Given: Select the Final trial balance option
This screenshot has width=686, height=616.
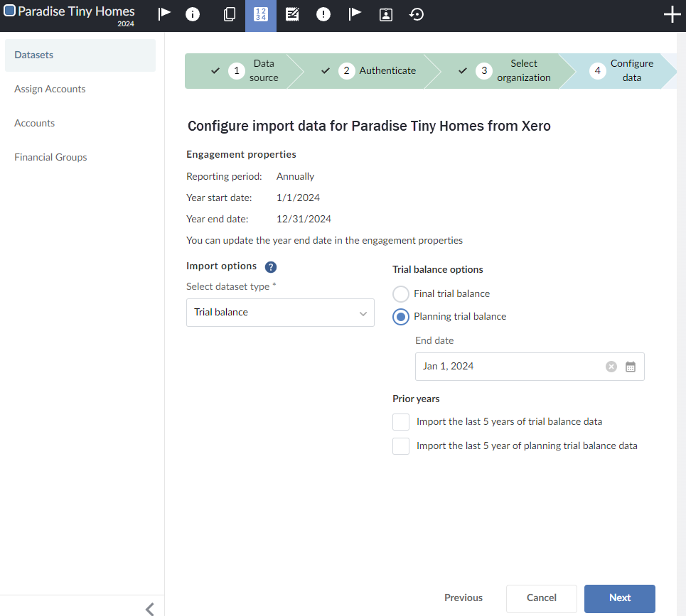Looking at the screenshot, I should [x=400, y=293].
